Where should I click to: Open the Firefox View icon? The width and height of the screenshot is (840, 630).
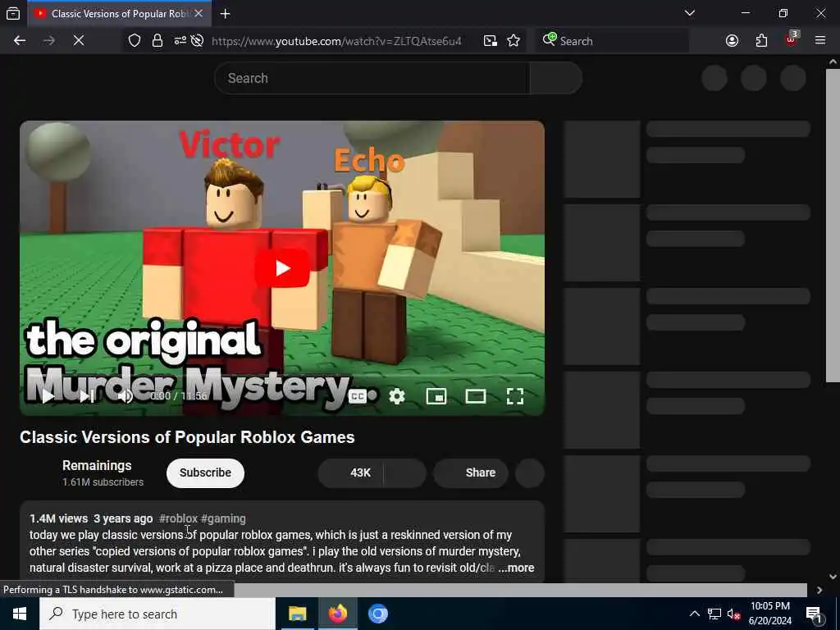13,13
